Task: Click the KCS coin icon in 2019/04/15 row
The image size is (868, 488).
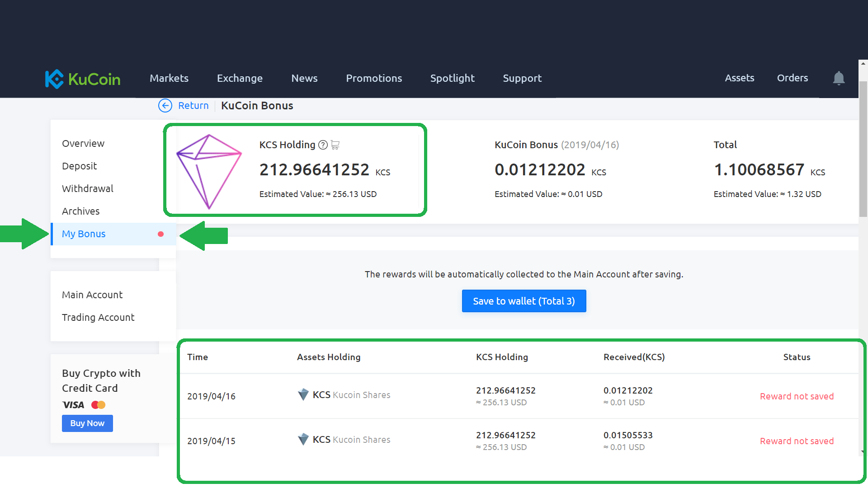Action: point(303,439)
